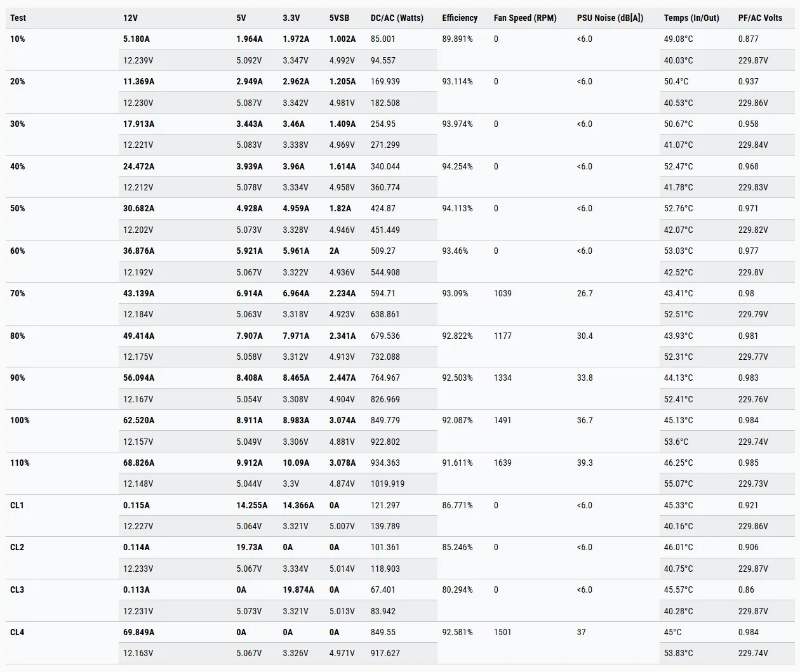Click the 19.874A 3.3V current value
Image resolution: width=800 pixels, height=672 pixels.
(x=298, y=590)
